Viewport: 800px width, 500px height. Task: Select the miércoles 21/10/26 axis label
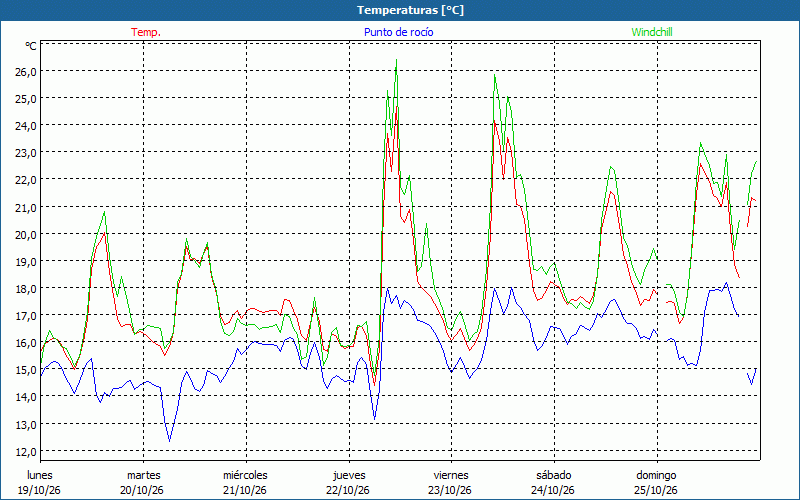tap(245, 483)
